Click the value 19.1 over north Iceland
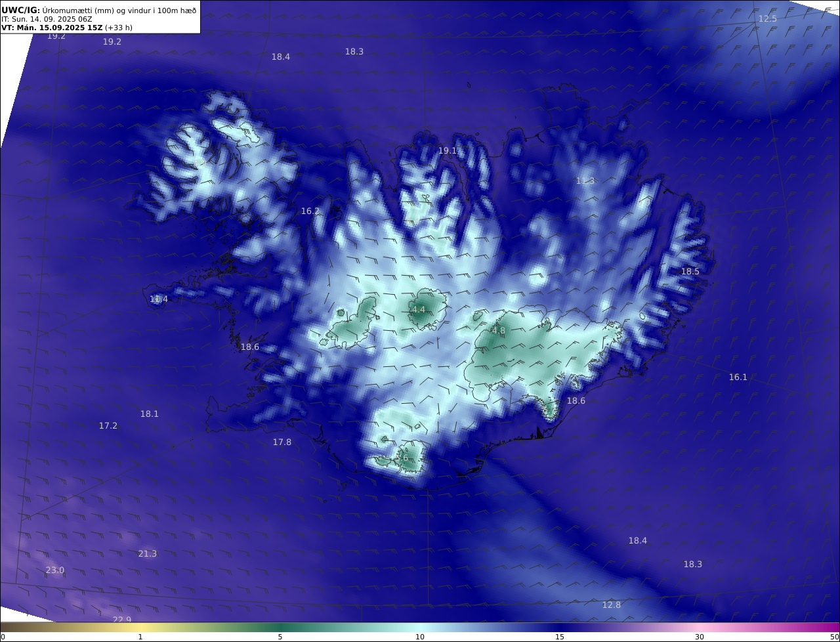 pyautogui.click(x=448, y=151)
